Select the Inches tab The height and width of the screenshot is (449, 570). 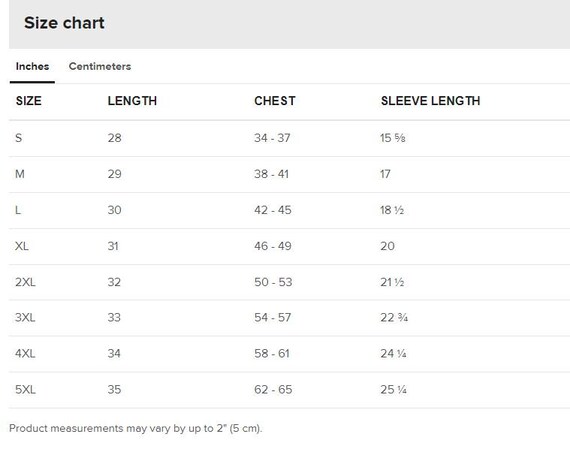(32, 66)
